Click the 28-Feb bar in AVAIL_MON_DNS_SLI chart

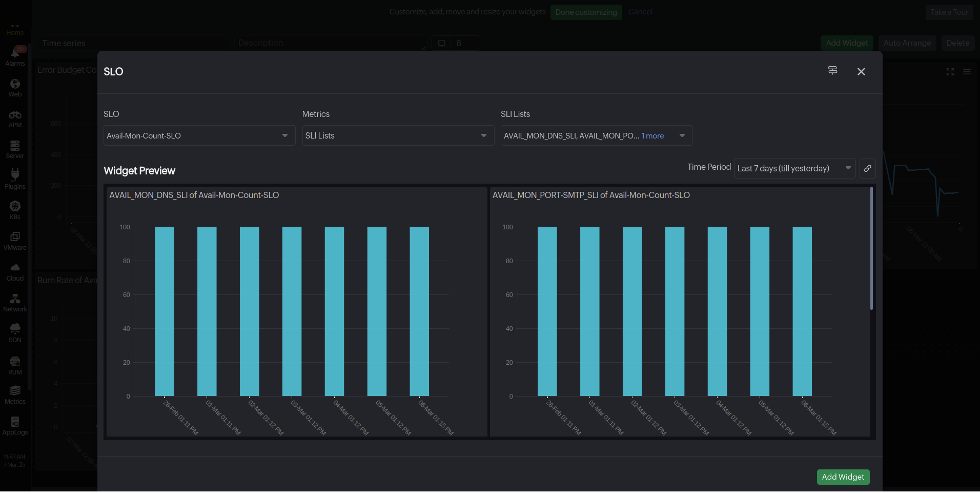click(165, 311)
